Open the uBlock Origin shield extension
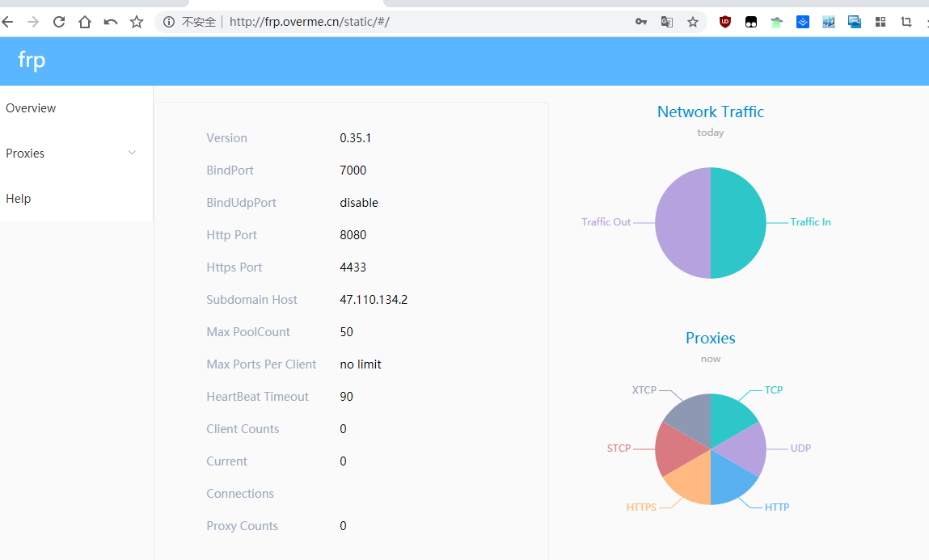 725,22
